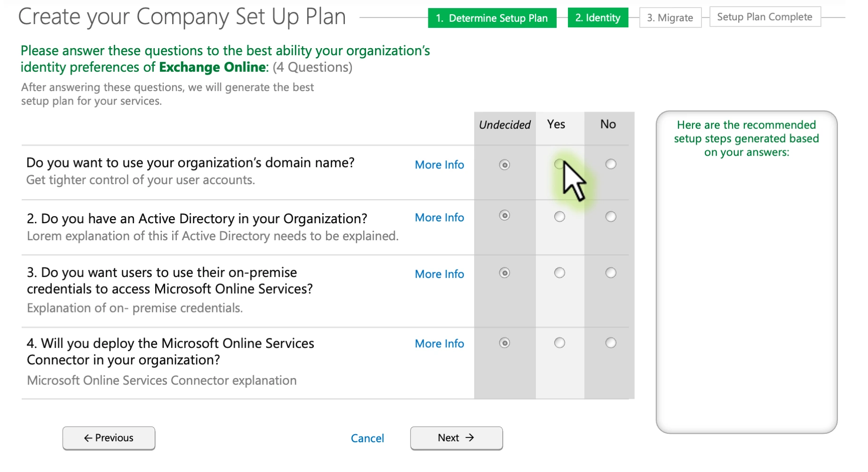
Task: Answer Yes to on-premise credentials question
Action: pyautogui.click(x=559, y=273)
